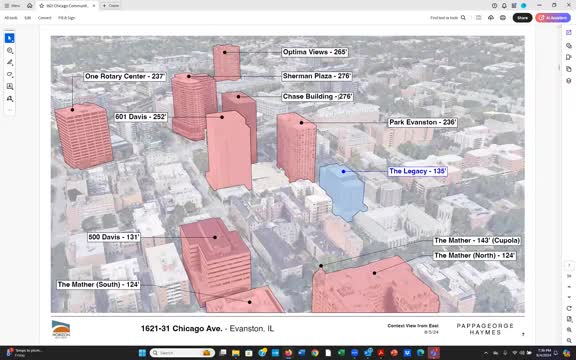Screen dimensions: 576x360
Task: Select the draw freehand lasso tool
Action: tap(10, 75)
